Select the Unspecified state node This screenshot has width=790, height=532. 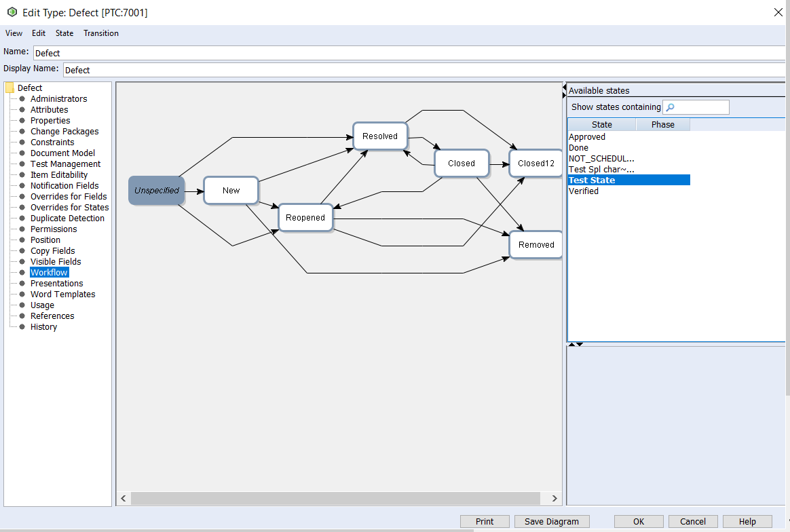tap(156, 191)
